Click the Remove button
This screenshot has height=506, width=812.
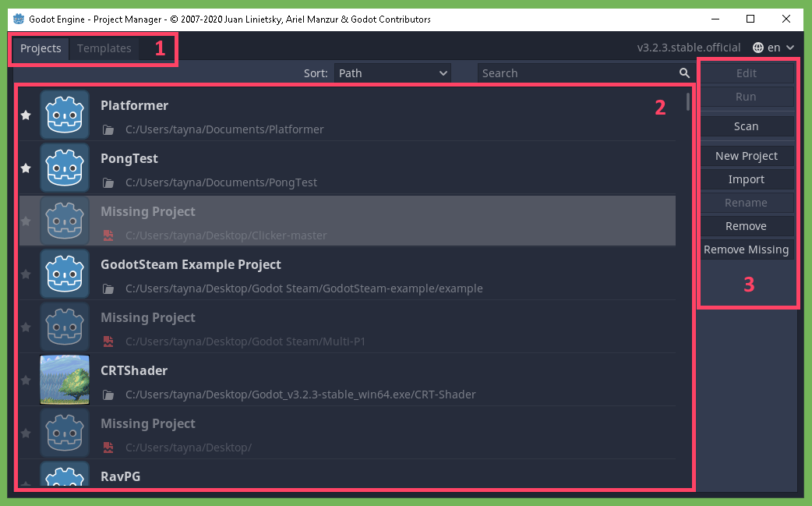tap(747, 226)
